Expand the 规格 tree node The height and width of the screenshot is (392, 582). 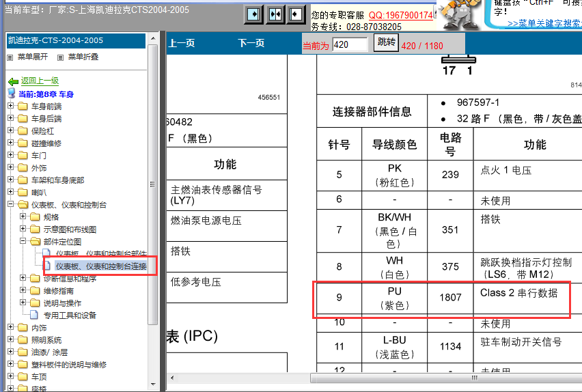pos(23,216)
